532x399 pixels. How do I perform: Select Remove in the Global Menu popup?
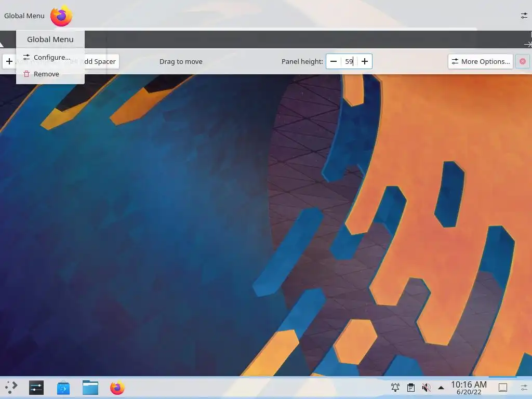click(50, 74)
